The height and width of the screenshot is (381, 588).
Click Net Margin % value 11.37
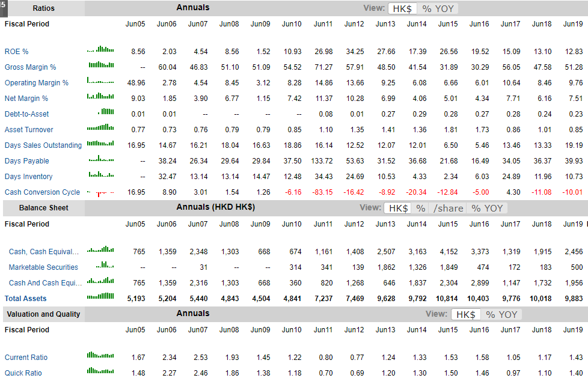coord(323,98)
